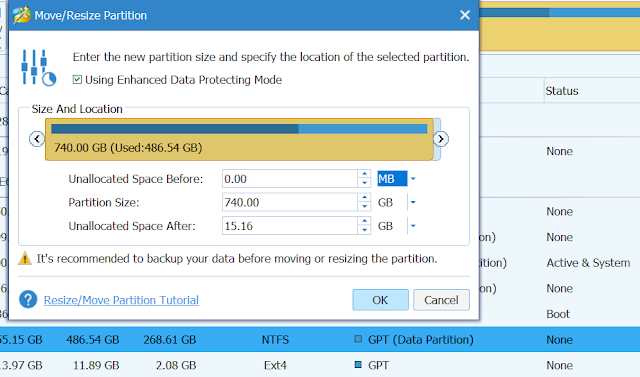Open the MB unit dropdown for Space Before
Viewport: 640px width, 377px height.
(413, 179)
